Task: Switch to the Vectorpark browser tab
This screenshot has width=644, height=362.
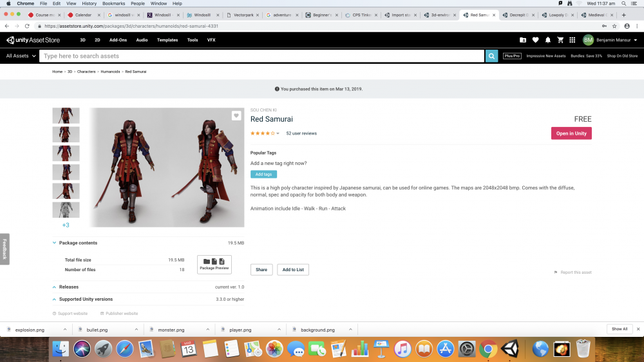Action: coord(243,15)
